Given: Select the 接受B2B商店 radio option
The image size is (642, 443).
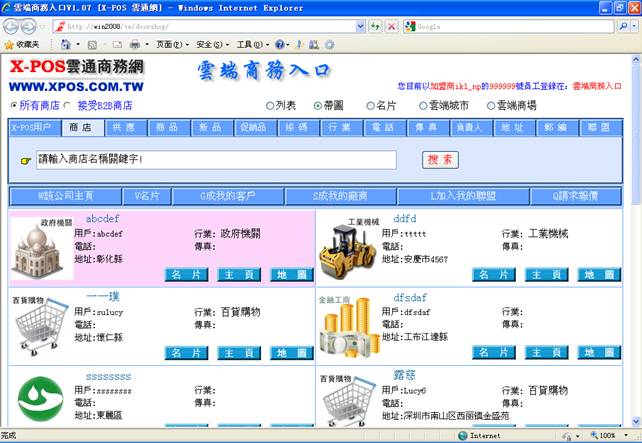Looking at the screenshot, I should coord(69,105).
